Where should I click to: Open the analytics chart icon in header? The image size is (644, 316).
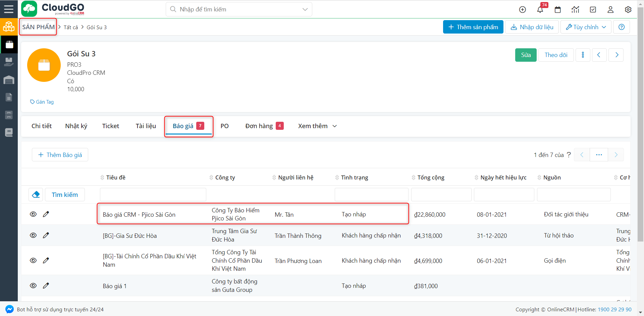tap(575, 10)
